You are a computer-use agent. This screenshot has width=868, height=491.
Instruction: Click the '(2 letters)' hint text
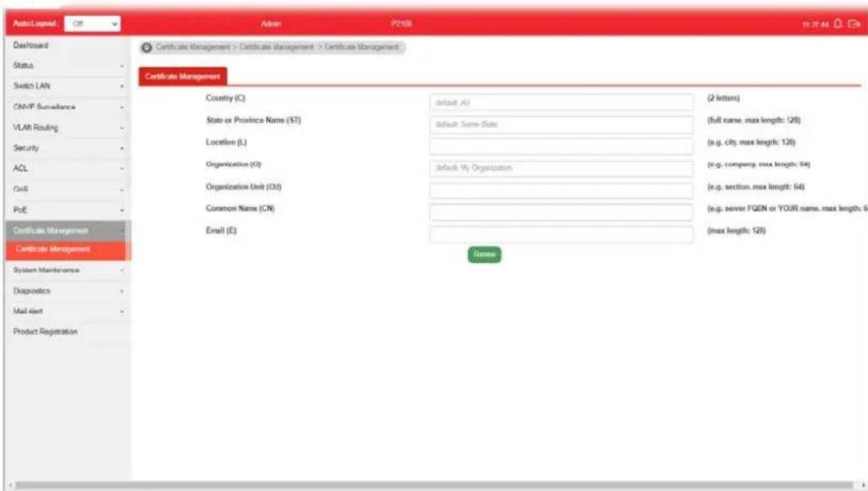(x=724, y=98)
